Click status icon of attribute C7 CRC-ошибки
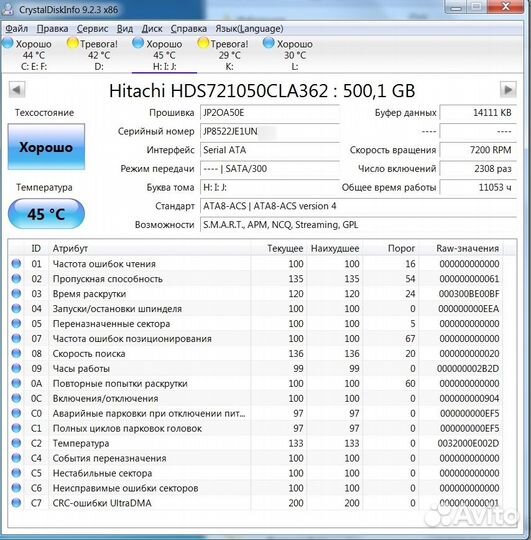This screenshot has height=540, width=531. pos(16,503)
